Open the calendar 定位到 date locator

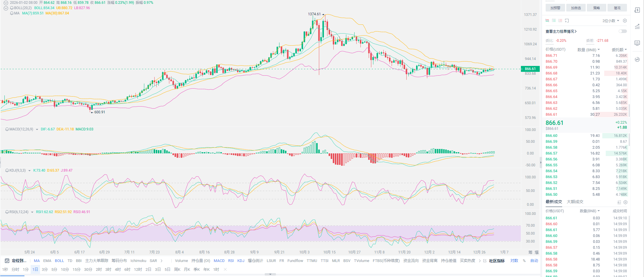16,261
